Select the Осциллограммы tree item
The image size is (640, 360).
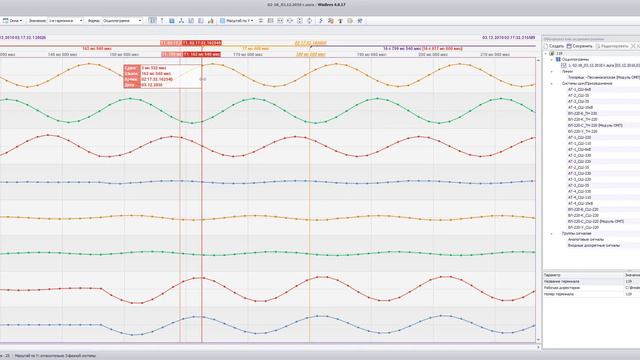(x=575, y=60)
